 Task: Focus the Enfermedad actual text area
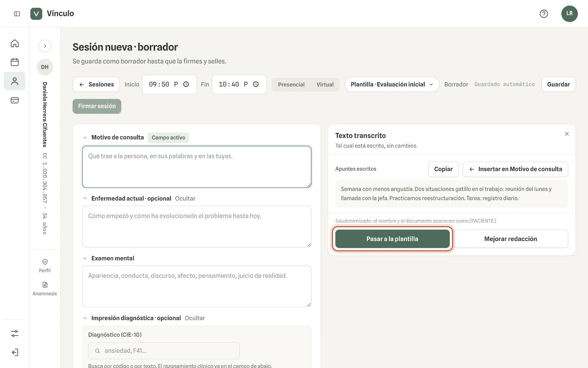click(197, 226)
